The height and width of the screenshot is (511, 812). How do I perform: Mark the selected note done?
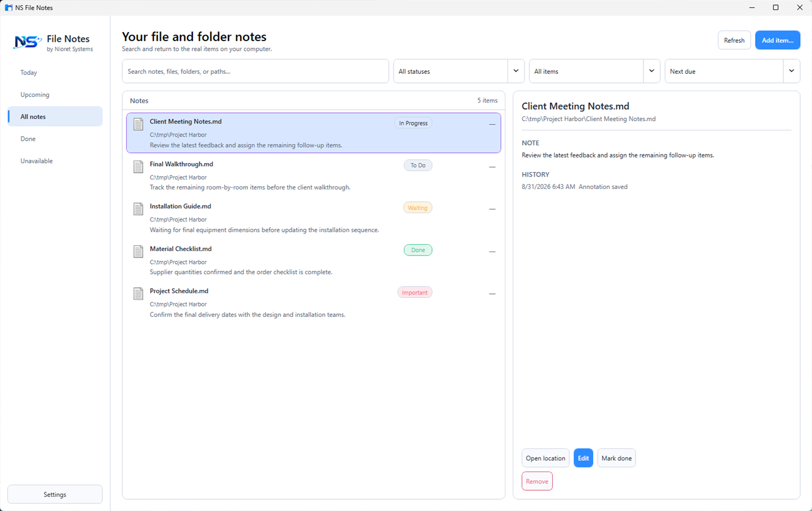[x=616, y=458]
